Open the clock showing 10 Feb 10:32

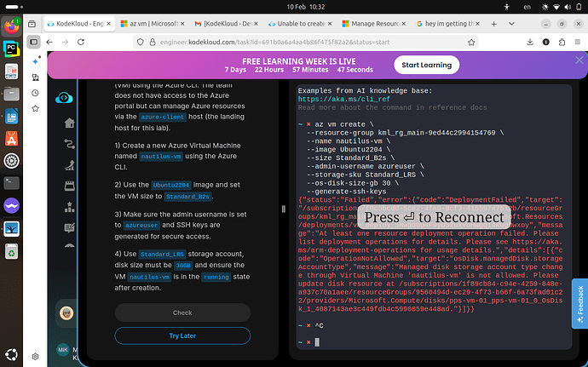(306, 7)
